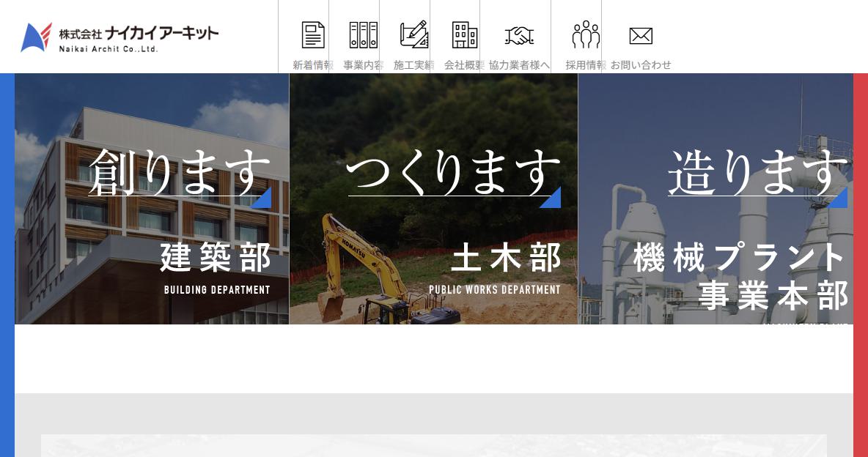Open the 採用情報 people icon

[586, 34]
